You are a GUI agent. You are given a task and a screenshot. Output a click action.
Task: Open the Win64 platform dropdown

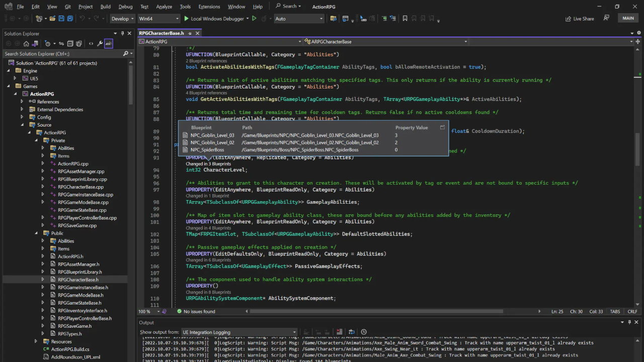click(159, 19)
